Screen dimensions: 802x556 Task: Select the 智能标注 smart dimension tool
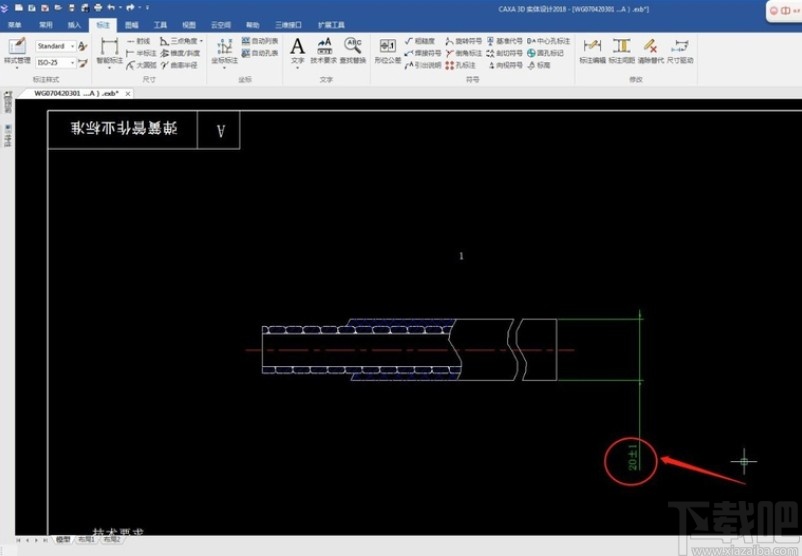109,50
